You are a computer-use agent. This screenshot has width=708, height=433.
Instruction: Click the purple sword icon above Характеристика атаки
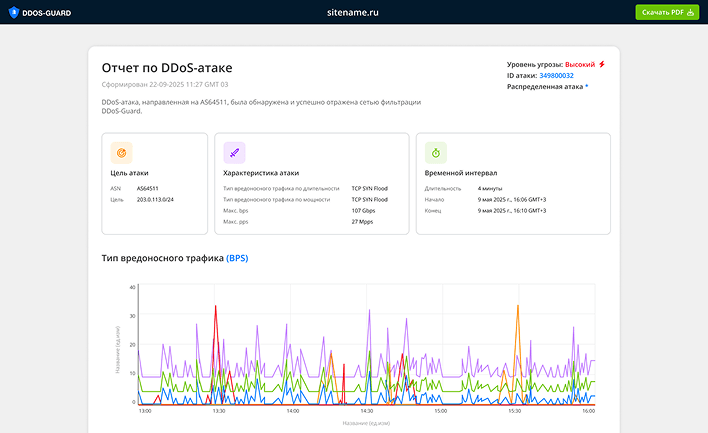[234, 153]
